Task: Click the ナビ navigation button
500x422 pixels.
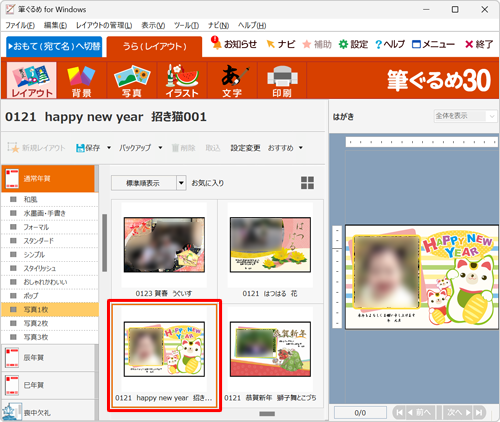Action: 281,44
